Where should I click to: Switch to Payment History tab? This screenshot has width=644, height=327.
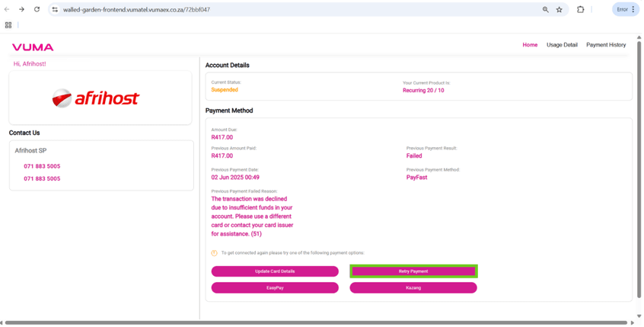tap(606, 45)
